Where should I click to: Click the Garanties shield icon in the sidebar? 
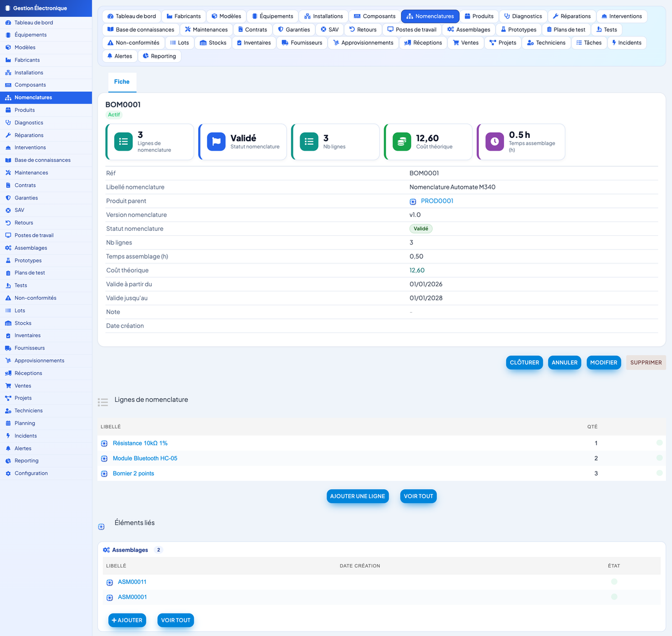tap(8, 198)
